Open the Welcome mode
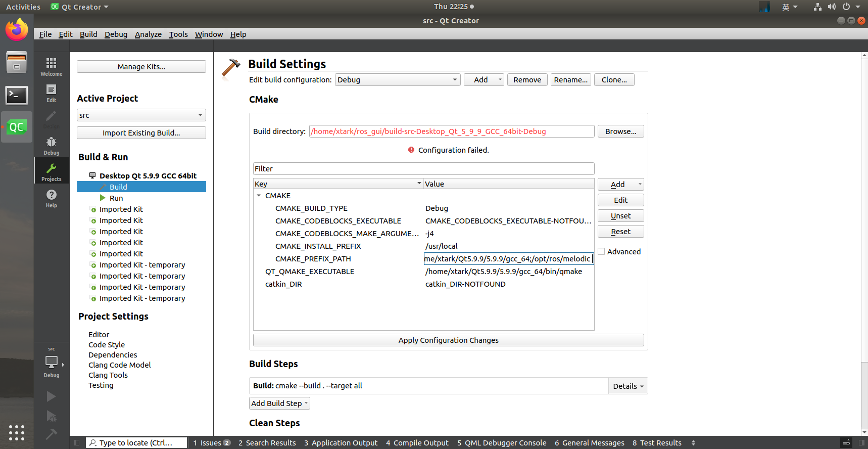Image resolution: width=868 pixels, height=449 pixels. [x=51, y=66]
